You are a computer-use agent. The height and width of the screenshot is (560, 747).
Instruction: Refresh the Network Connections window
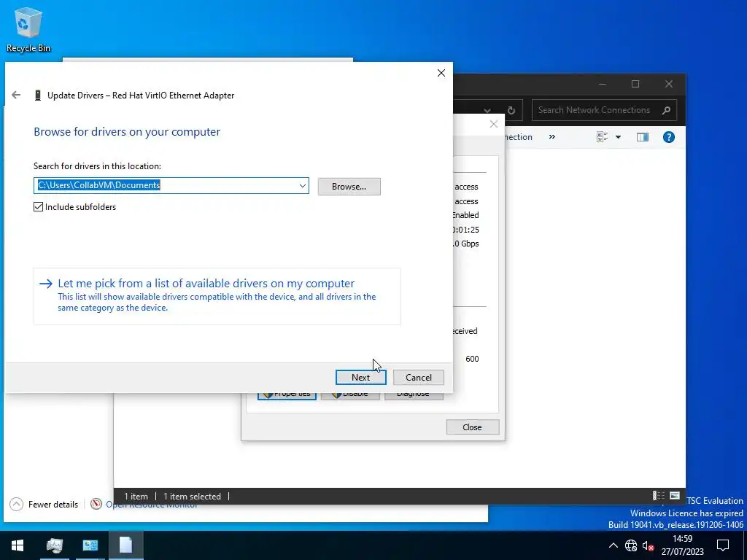511,110
